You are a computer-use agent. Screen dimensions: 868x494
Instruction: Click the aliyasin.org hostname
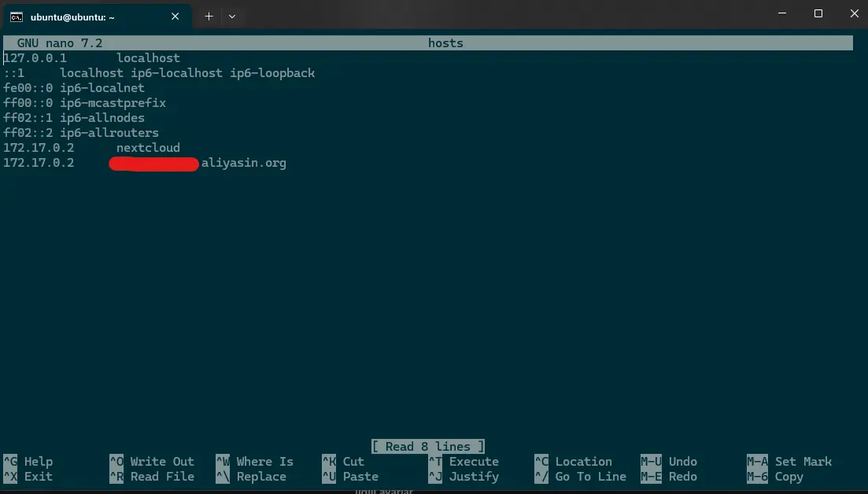pos(244,163)
